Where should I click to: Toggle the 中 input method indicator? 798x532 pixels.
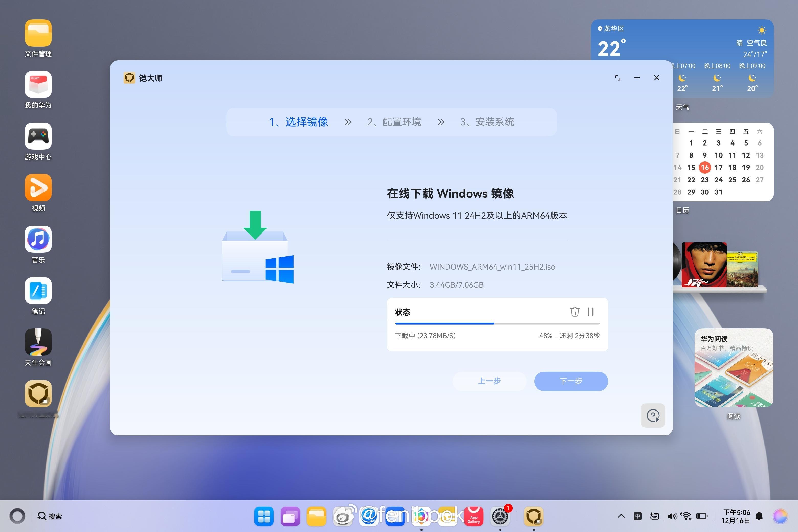(638, 516)
